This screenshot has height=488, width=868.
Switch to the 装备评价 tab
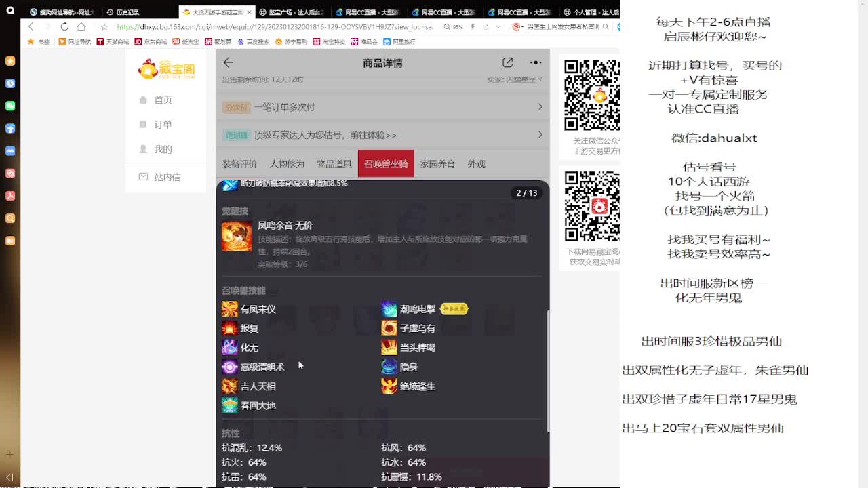point(239,164)
